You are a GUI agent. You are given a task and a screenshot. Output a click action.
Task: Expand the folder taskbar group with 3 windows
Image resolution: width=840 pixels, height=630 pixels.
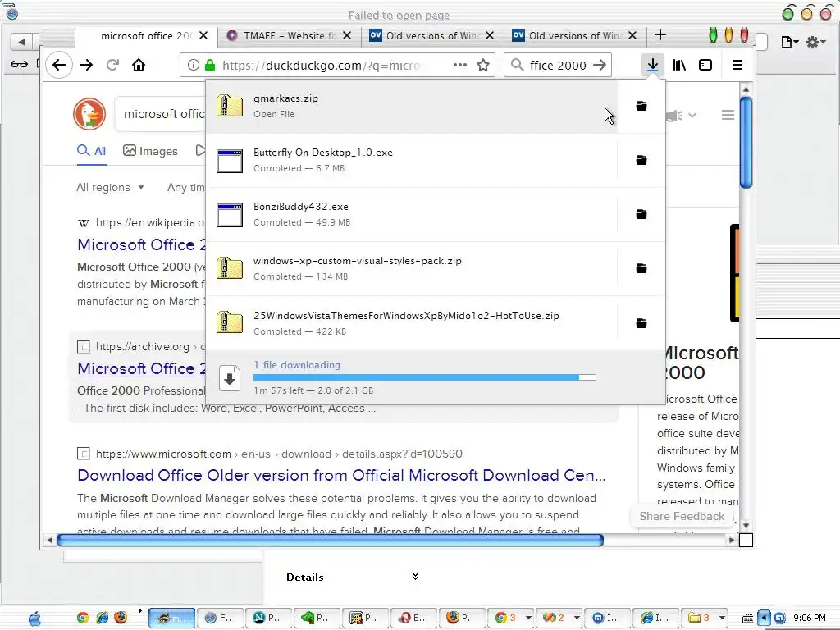tap(706, 618)
